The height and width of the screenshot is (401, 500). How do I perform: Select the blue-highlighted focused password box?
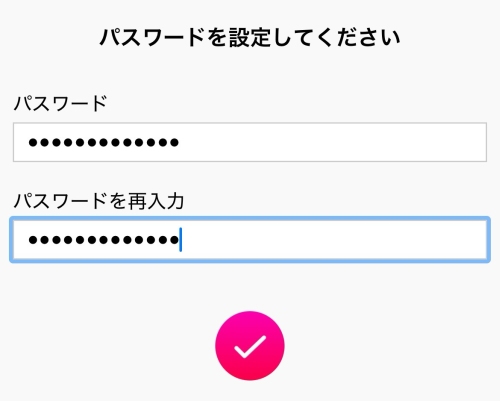[250, 240]
